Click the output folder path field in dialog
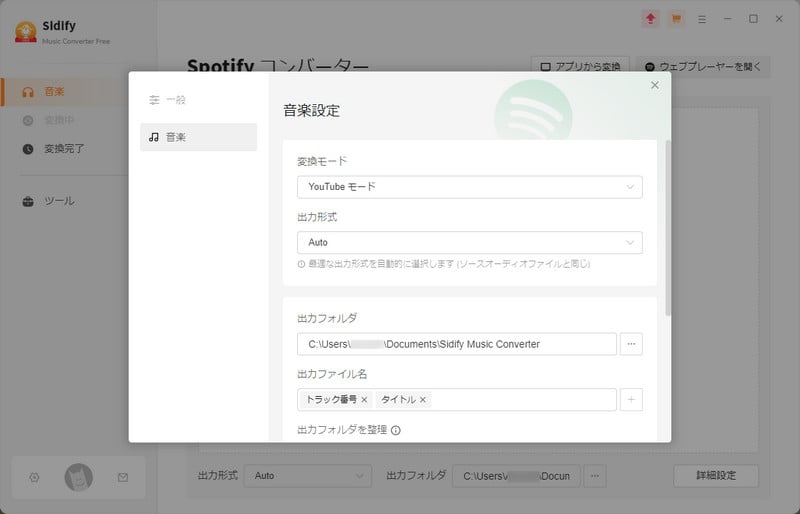The image size is (800, 514). pyautogui.click(x=457, y=344)
